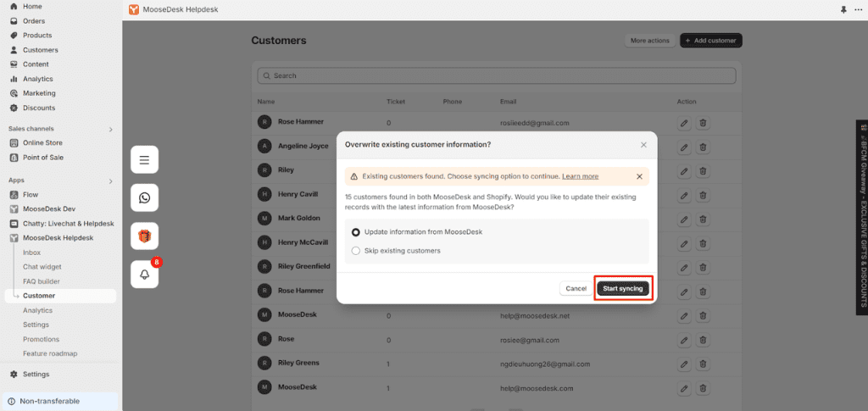Select Update information from MooseDesk option

pyautogui.click(x=356, y=232)
